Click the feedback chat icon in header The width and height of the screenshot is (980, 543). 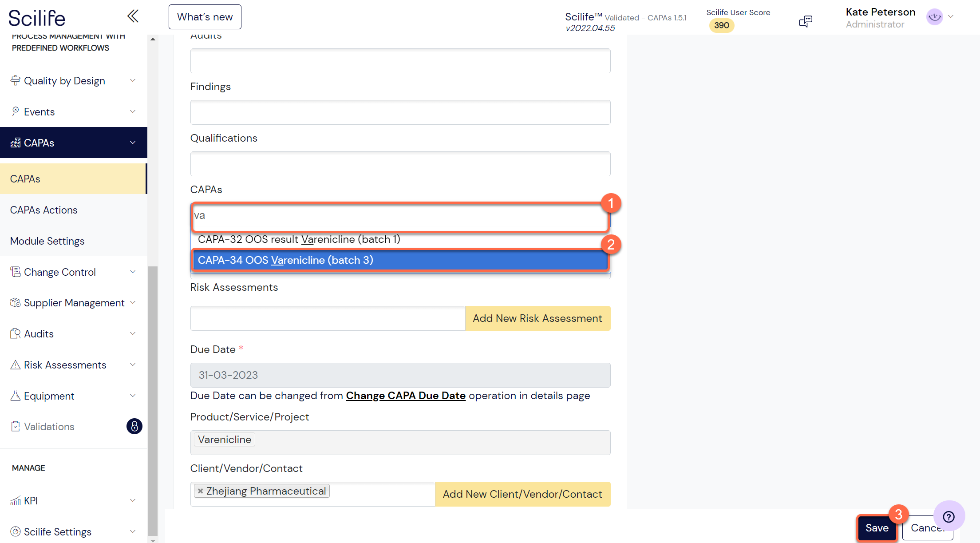tap(806, 20)
